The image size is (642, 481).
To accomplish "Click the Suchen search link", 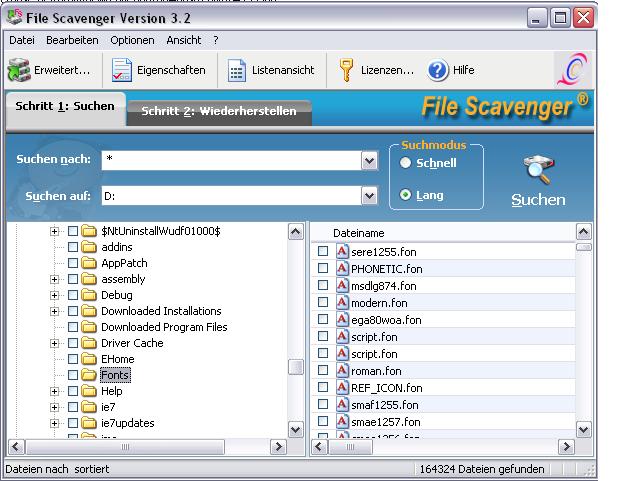I will tap(538, 200).
